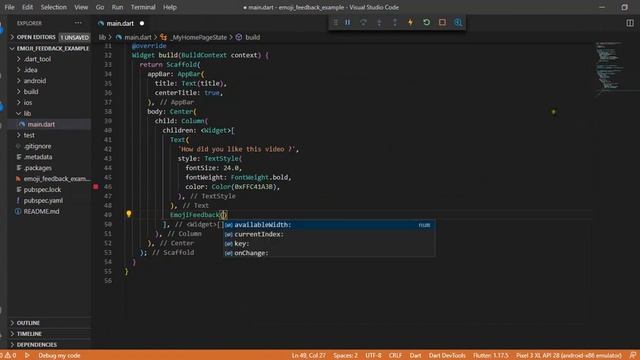This screenshot has height=360, width=640.
Task: Select availableWidth autocomplete suggestion
Action: click(x=329, y=225)
